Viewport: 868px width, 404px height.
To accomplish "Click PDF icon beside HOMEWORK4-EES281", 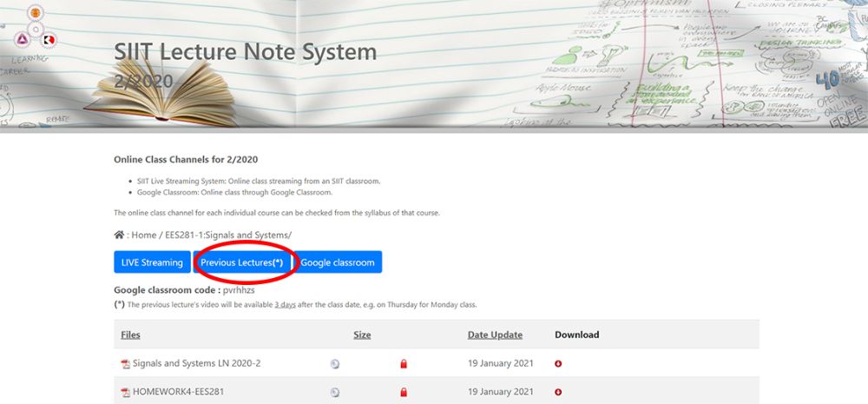I will [x=125, y=393].
